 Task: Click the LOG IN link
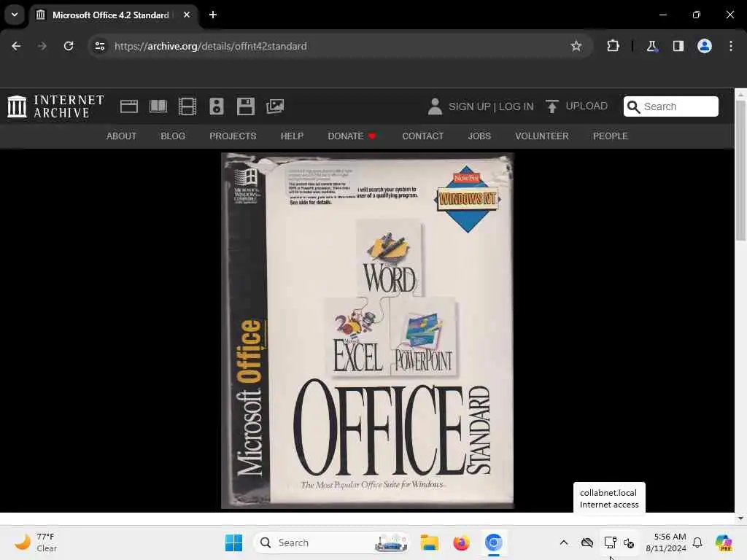516,106
